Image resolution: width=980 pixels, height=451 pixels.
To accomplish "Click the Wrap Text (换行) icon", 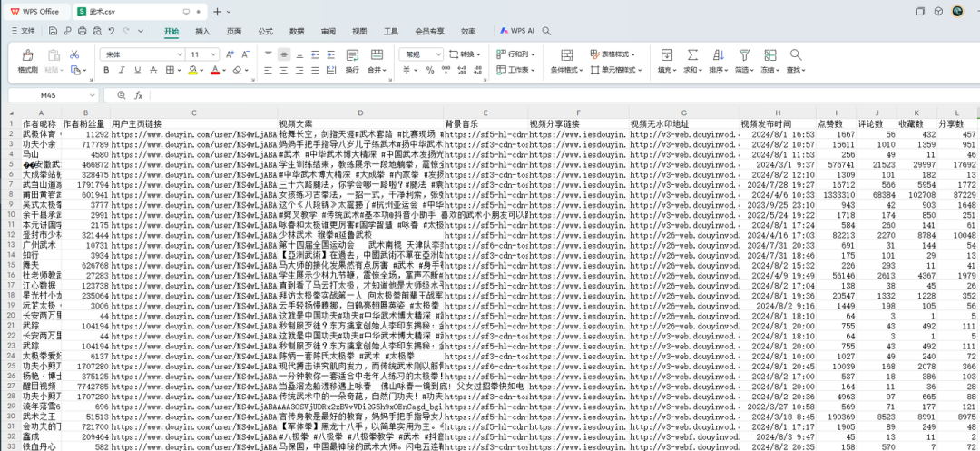I will tap(352, 55).
